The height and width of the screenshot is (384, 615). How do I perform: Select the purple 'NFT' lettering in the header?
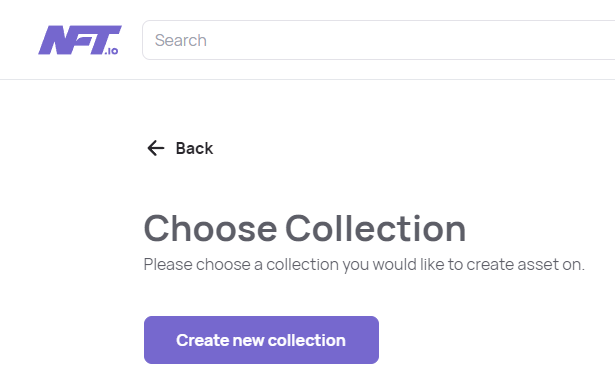(80, 39)
